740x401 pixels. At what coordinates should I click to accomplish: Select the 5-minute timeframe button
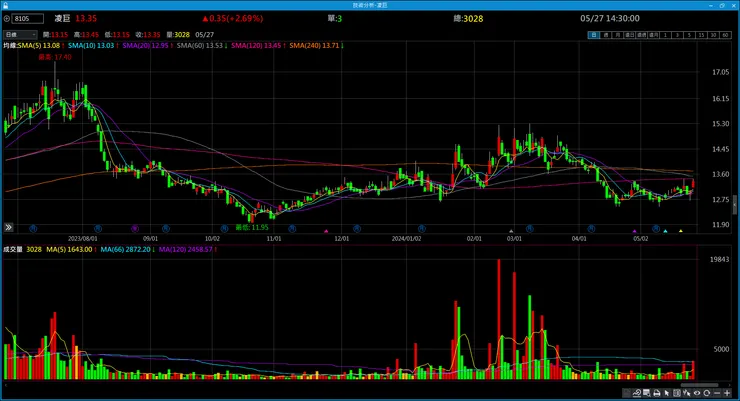689,35
